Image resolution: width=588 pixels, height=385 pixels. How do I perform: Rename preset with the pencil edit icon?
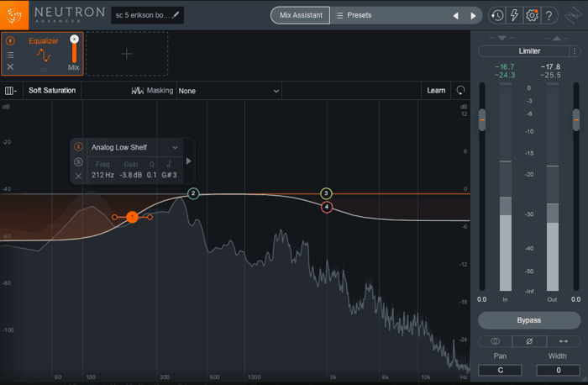[x=176, y=15]
